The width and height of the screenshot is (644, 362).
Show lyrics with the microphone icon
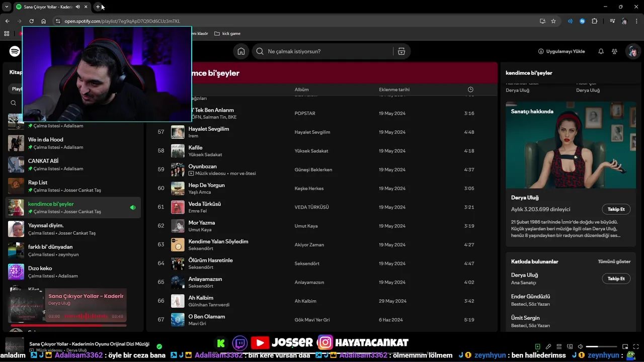point(548,346)
